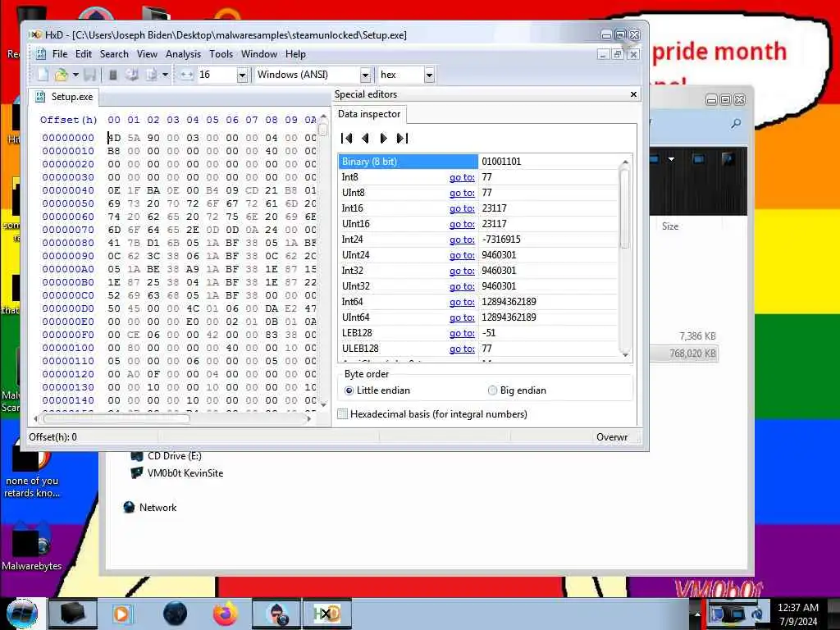Click the Int8 go to link
Viewport: 840px width, 630px height.
pyautogui.click(x=462, y=177)
